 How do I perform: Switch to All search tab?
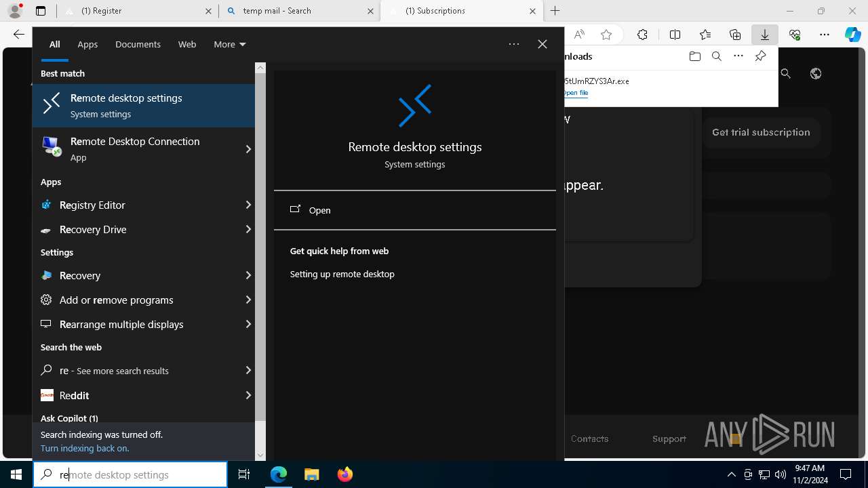55,44
